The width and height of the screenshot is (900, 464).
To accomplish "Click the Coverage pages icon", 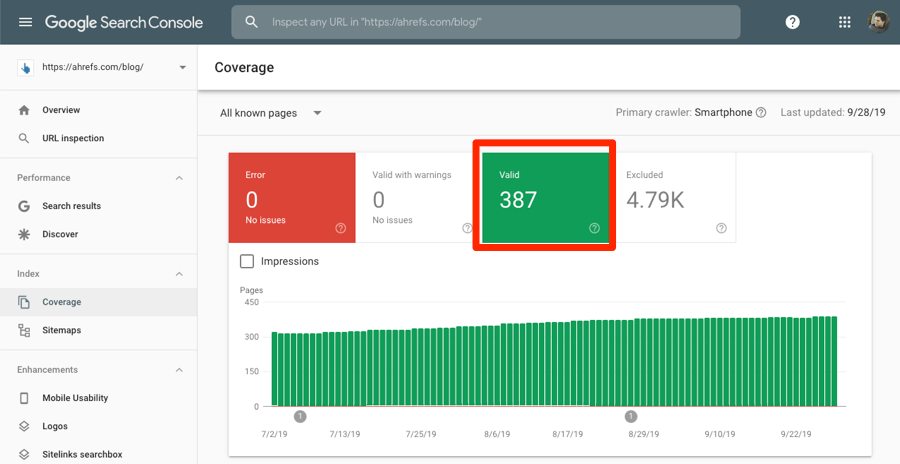I will point(24,301).
